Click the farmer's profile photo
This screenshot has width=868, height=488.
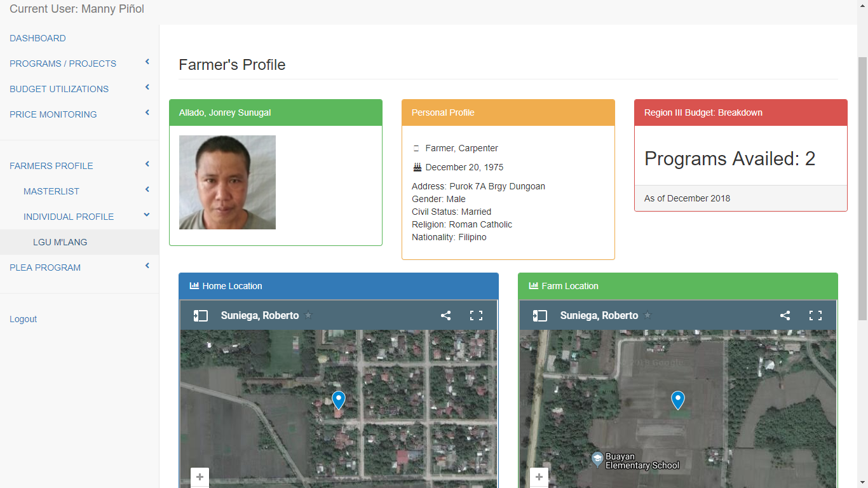(x=227, y=182)
